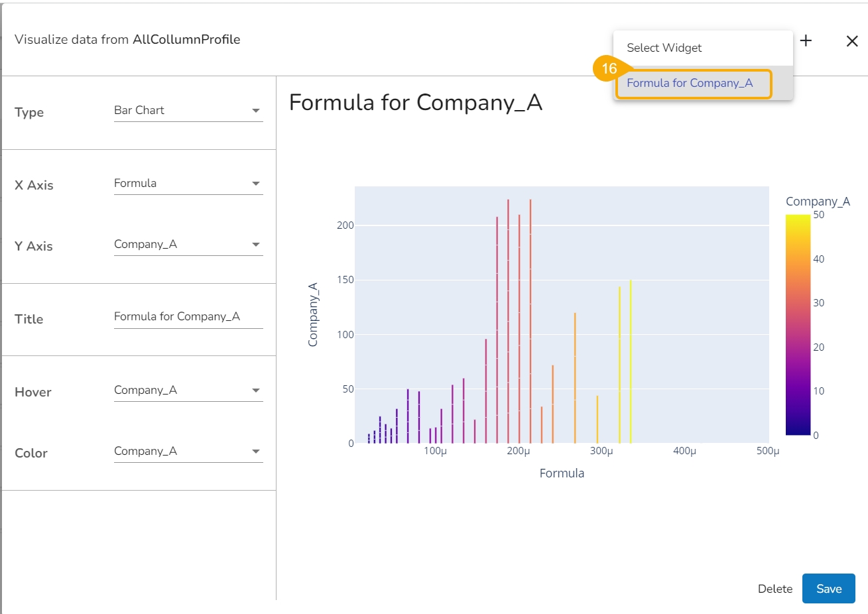The height and width of the screenshot is (614, 868).
Task: Click the Company_A color scale bar
Action: coord(798,325)
